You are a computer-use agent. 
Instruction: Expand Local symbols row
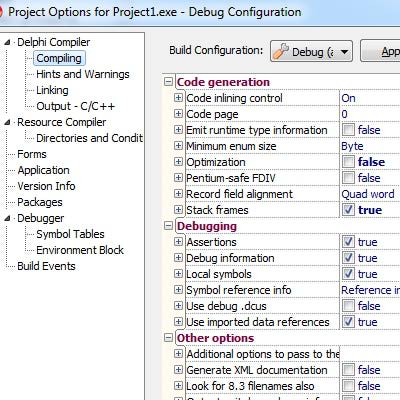178,274
